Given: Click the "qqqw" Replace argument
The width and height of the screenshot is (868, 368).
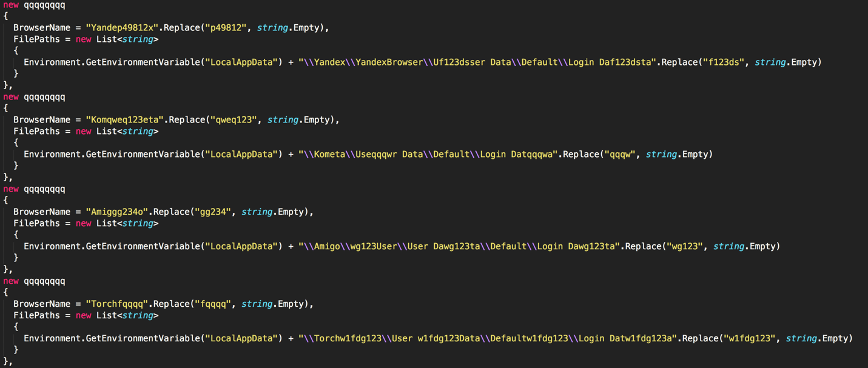Looking at the screenshot, I should point(619,155).
